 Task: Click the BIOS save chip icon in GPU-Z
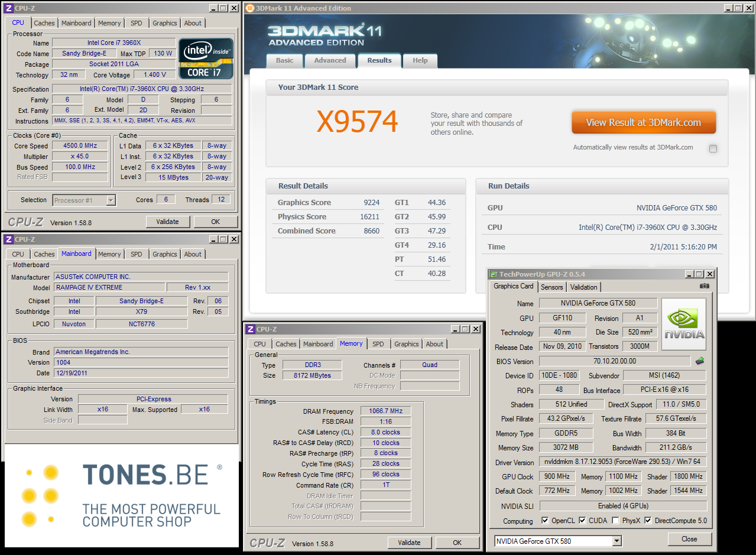tap(700, 361)
